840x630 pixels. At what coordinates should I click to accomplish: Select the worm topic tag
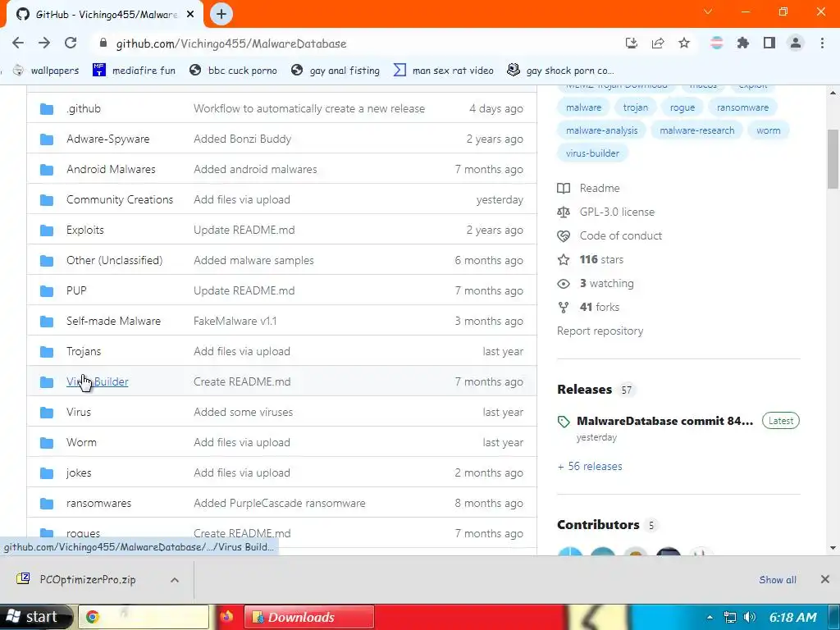(x=768, y=130)
